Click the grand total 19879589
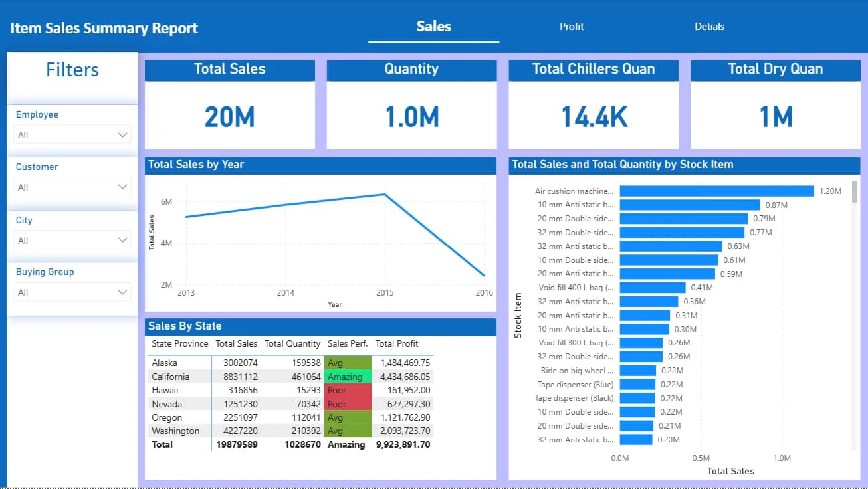 pyautogui.click(x=237, y=444)
